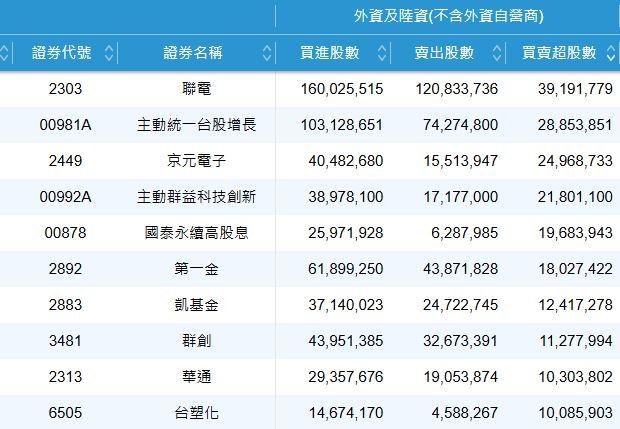Sort by 證券名稱 column arrows
Image resolution: width=620 pixels, height=429 pixels.
click(267, 53)
